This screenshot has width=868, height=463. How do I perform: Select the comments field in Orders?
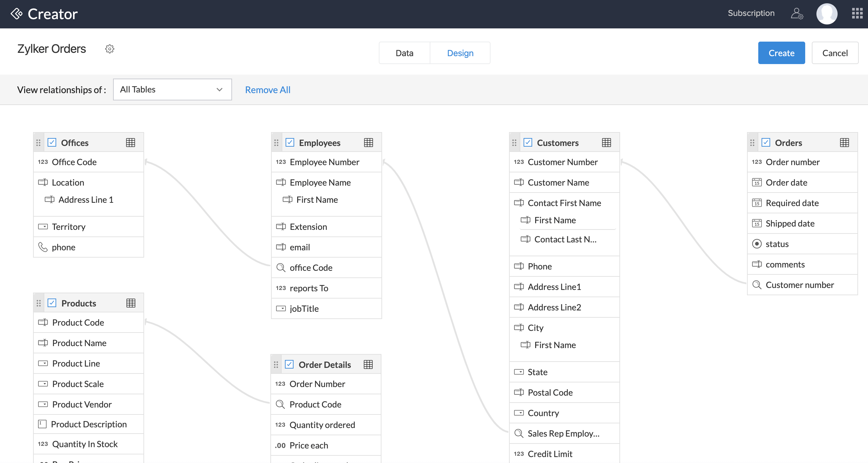click(x=802, y=264)
